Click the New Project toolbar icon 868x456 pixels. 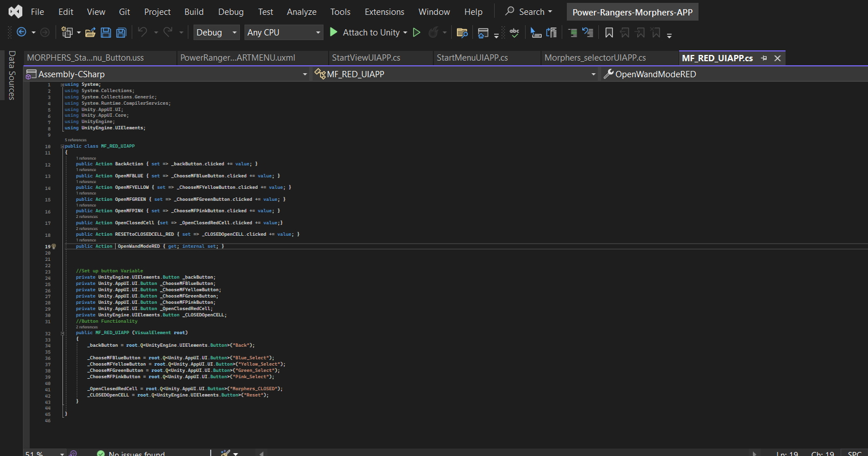tap(67, 33)
